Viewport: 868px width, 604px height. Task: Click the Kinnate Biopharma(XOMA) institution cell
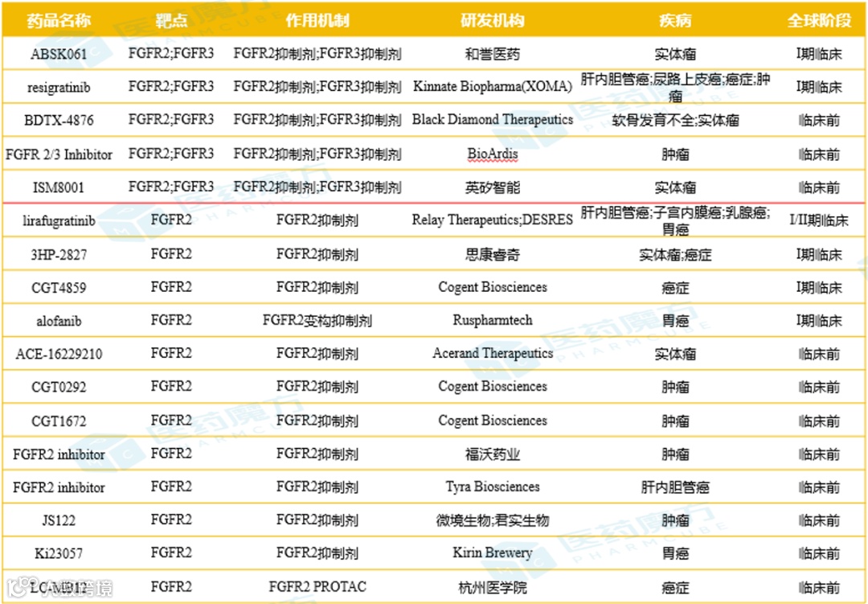[x=492, y=86]
